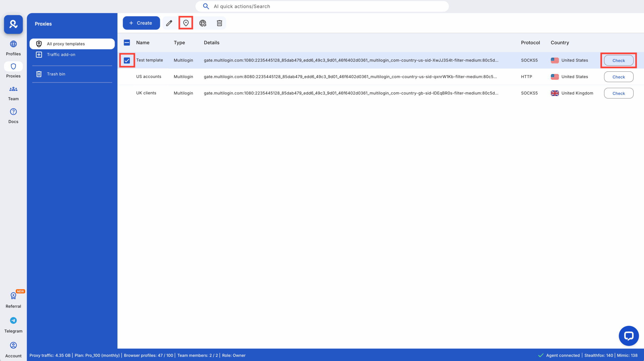Screen dimensions: 644x361
Task: Open the Docs section in the sidebar
Action: pos(13,115)
